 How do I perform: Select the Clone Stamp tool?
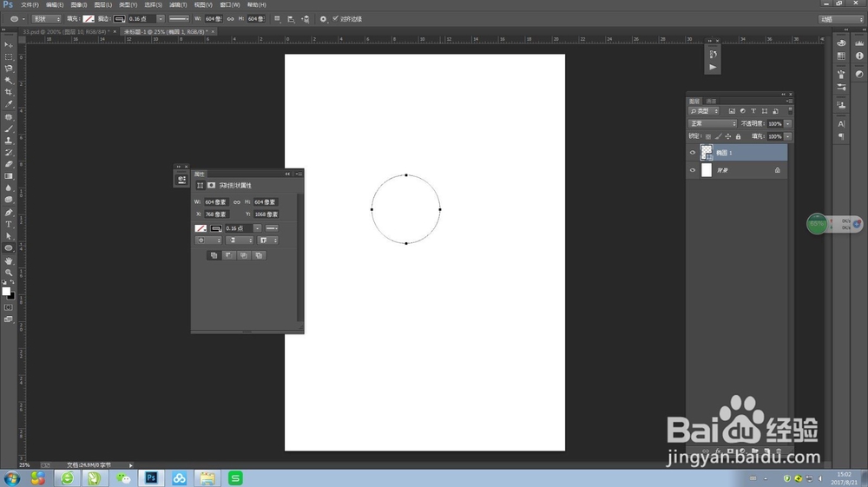9,141
